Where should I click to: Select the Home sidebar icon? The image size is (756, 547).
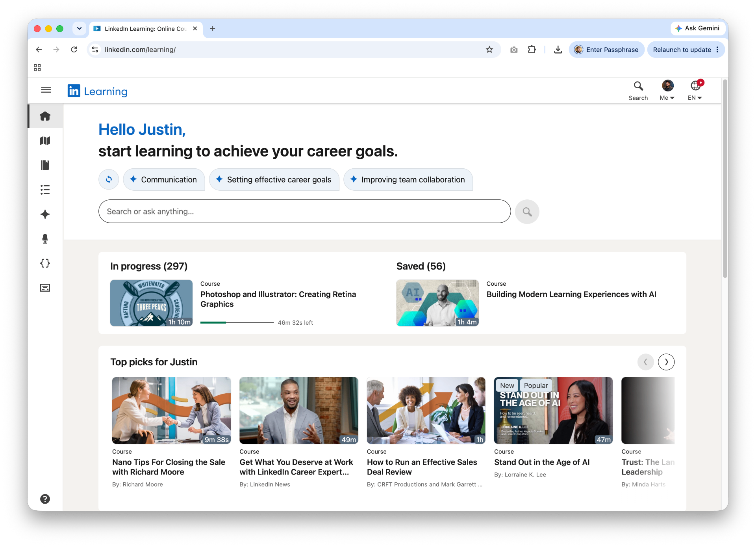pyautogui.click(x=45, y=116)
